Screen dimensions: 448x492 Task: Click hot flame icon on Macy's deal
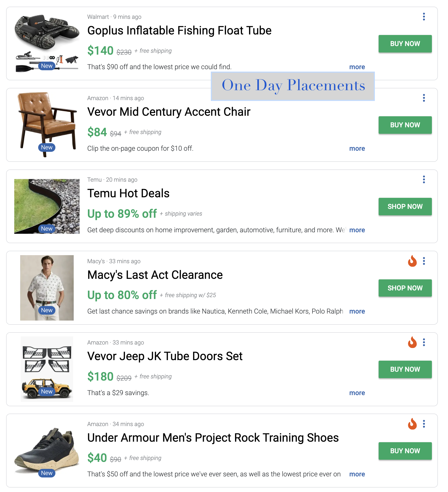(x=412, y=261)
